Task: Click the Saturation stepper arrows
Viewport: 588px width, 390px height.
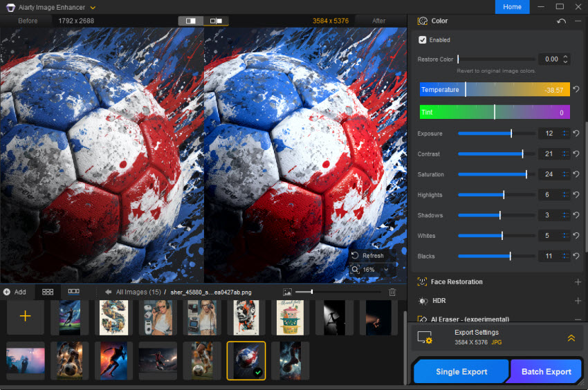Action: click(x=564, y=174)
